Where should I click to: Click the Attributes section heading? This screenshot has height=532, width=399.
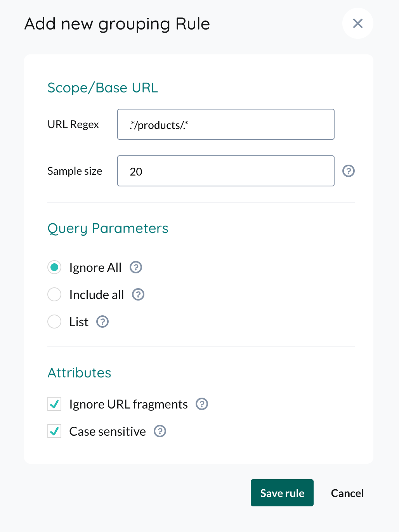tap(79, 373)
